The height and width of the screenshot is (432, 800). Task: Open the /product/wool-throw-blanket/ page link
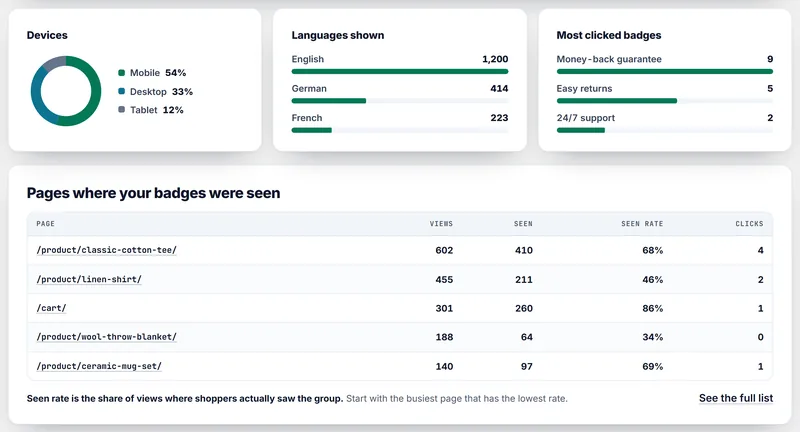tap(106, 337)
